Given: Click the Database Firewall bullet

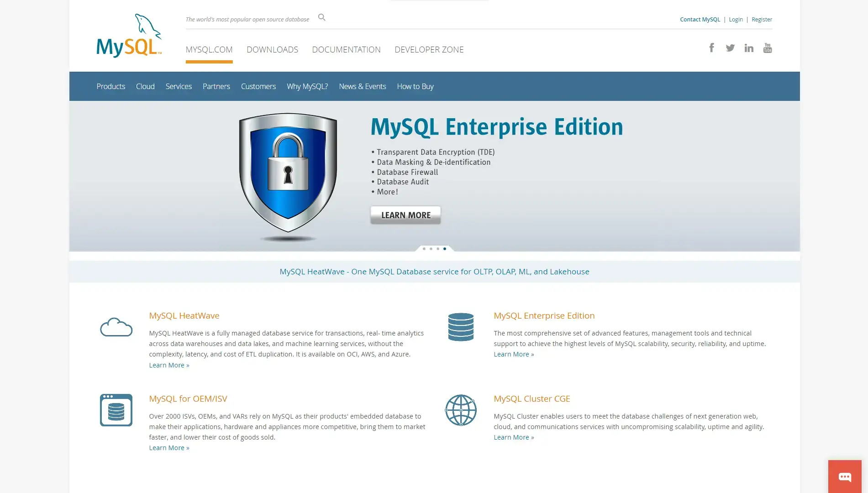Looking at the screenshot, I should pos(405,172).
